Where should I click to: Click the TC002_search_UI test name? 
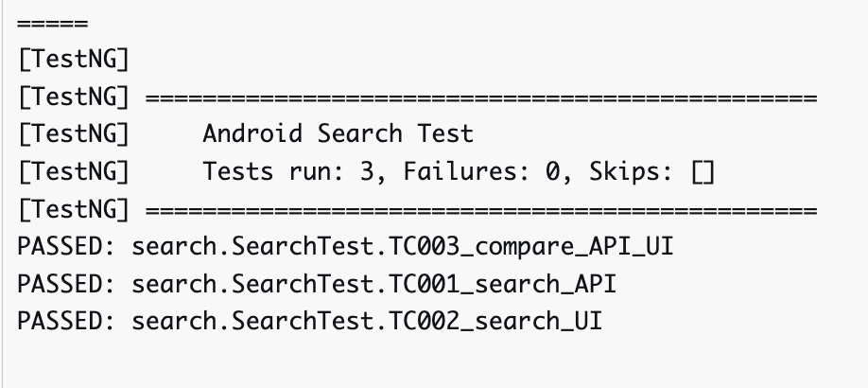point(495,321)
